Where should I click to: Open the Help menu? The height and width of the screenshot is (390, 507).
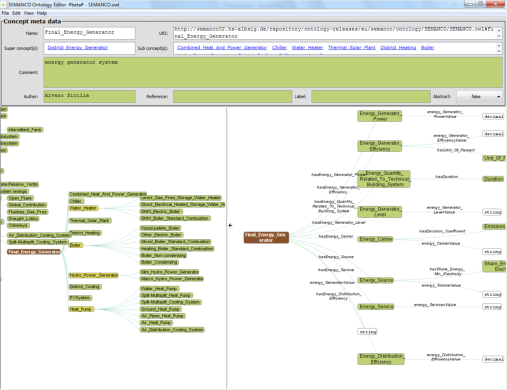(42, 13)
